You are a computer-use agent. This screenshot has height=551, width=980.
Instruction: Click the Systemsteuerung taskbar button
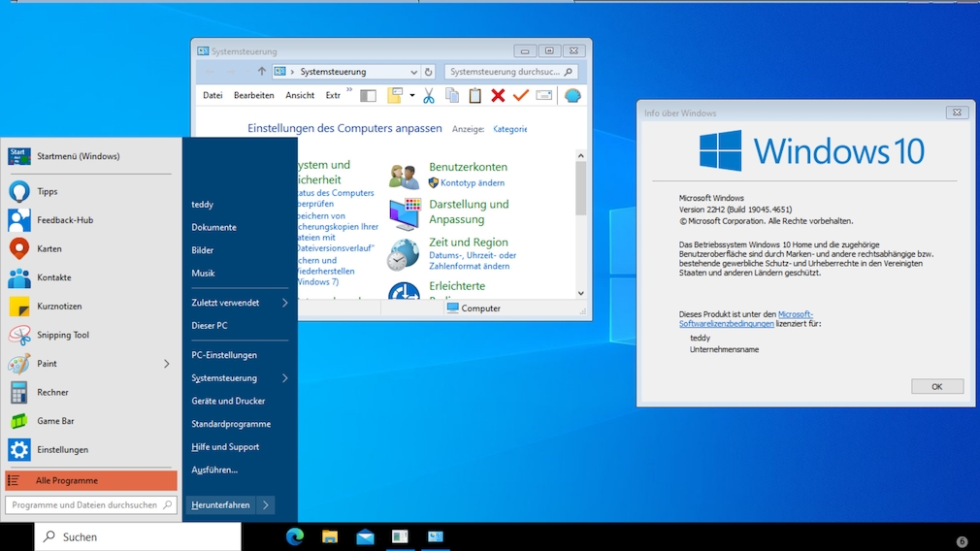coord(436,536)
